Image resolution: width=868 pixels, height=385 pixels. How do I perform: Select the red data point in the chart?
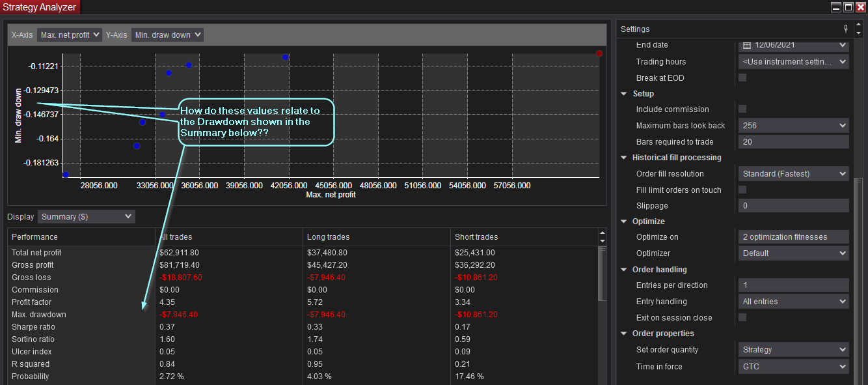[599, 54]
